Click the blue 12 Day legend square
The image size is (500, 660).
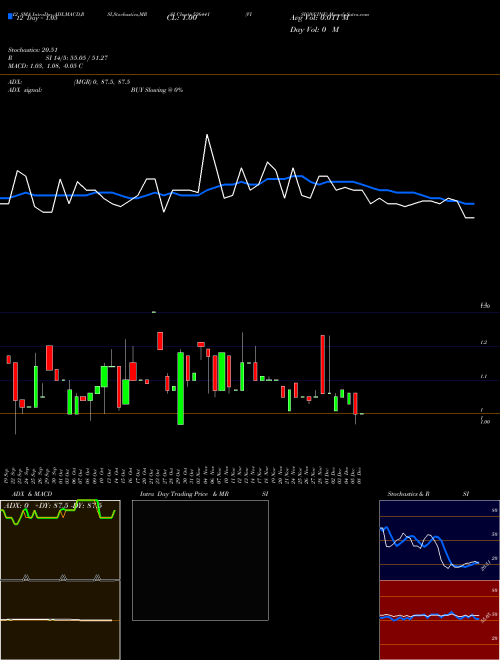coord(10,16)
